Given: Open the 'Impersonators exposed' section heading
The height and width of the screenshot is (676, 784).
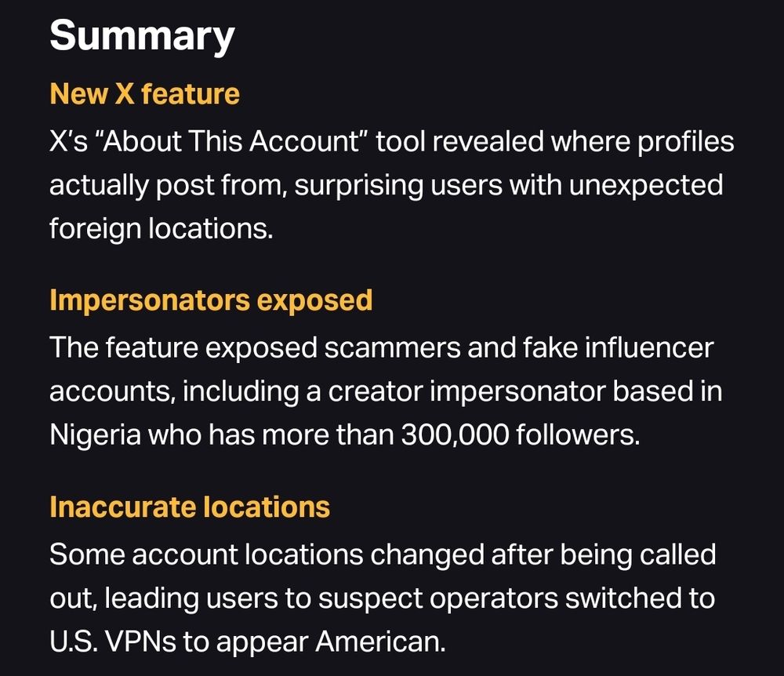Looking at the screenshot, I should coord(211,300).
